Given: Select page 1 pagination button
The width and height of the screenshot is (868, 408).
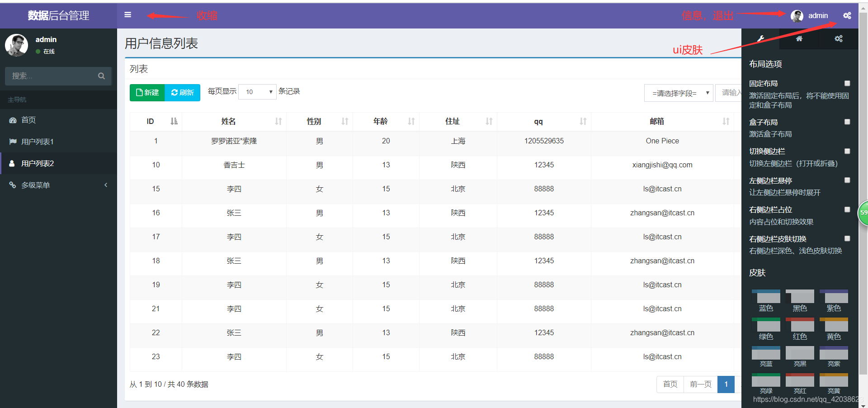Looking at the screenshot, I should (x=726, y=384).
